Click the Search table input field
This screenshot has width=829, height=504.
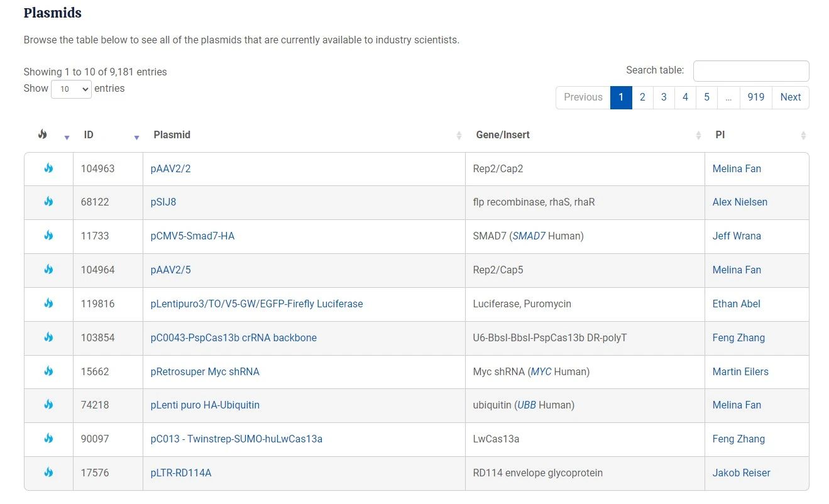(750, 71)
